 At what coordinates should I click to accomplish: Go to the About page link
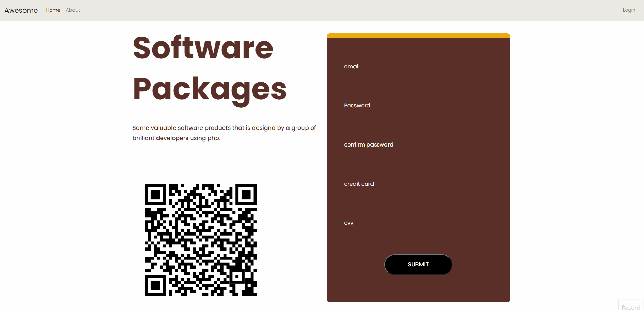pyautogui.click(x=73, y=10)
